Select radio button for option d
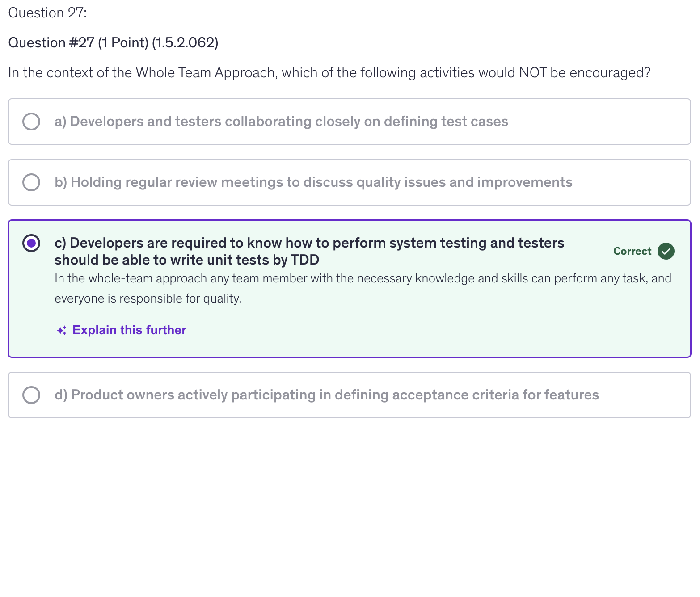The height and width of the screenshot is (597, 700). point(31,395)
